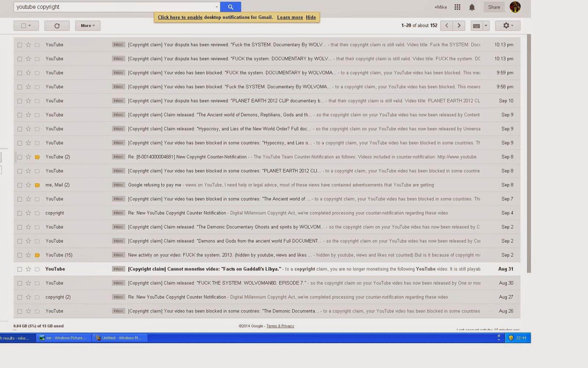Hide the desktop notifications banner
This screenshot has height=368, width=588.
point(311,17)
